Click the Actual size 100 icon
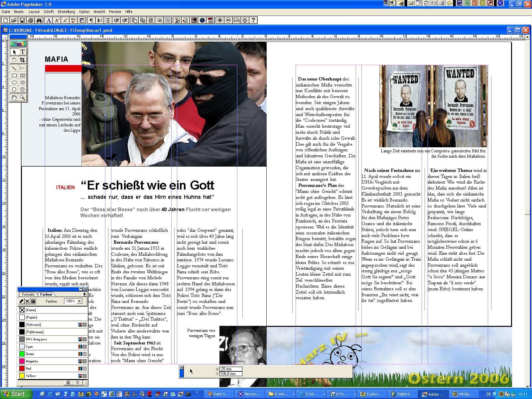532x399 pixels. [x=236, y=20]
